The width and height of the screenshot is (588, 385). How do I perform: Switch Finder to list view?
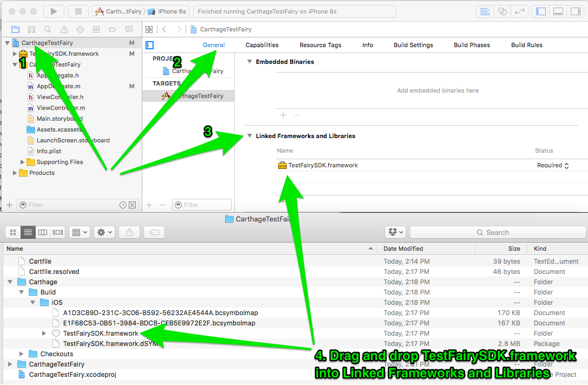coord(28,232)
